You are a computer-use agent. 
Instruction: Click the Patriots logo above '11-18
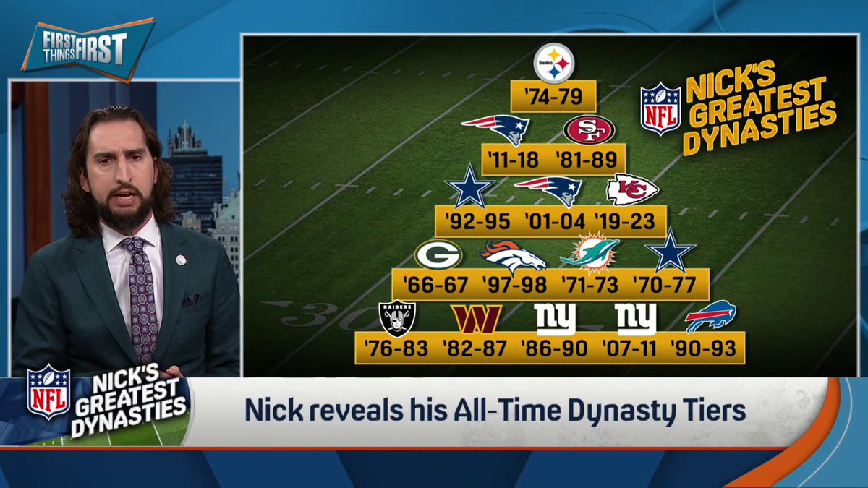pos(496,129)
